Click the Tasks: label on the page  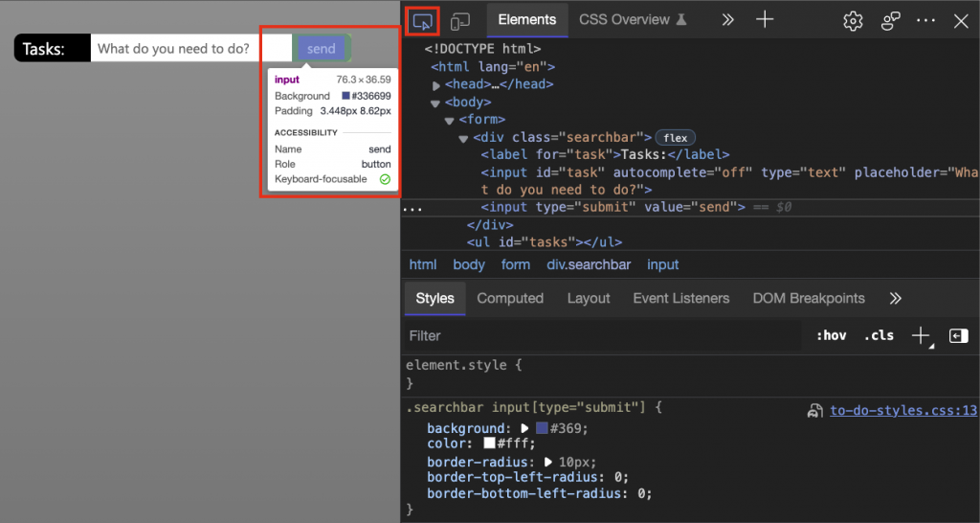(44, 48)
